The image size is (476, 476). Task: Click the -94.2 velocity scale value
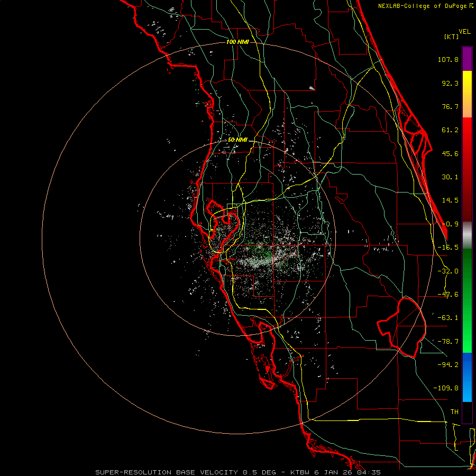click(448, 364)
